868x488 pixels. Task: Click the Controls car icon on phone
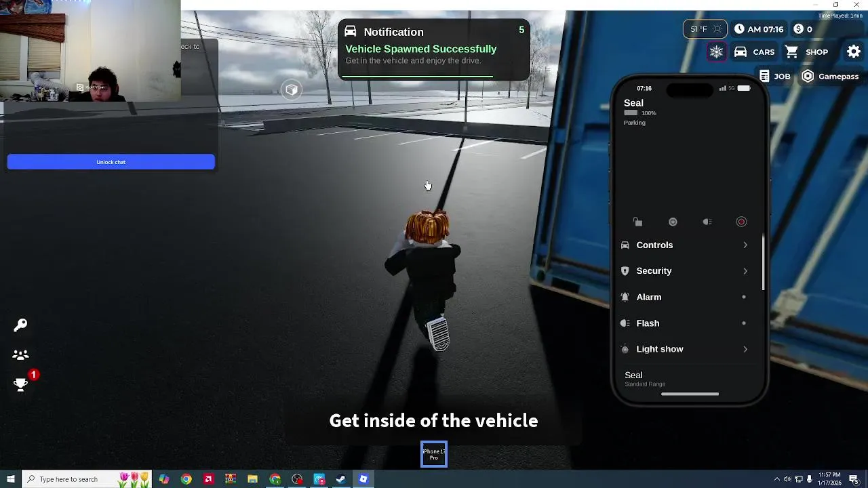[x=625, y=245]
